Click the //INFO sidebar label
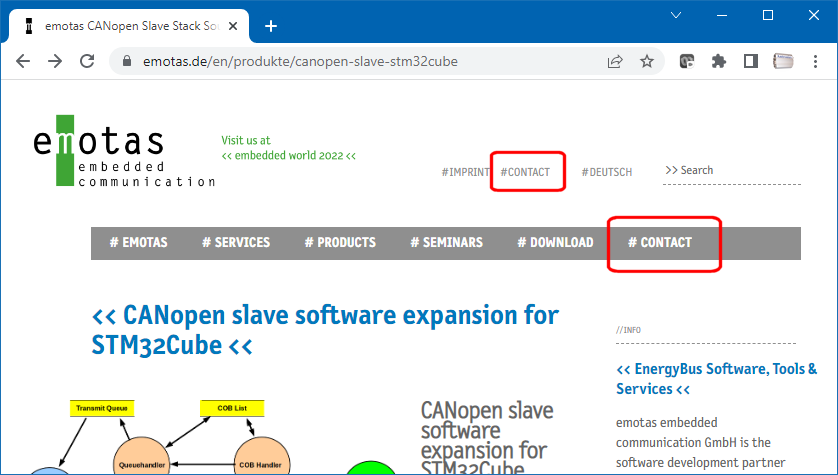Image resolution: width=838 pixels, height=475 pixels. tap(628, 330)
